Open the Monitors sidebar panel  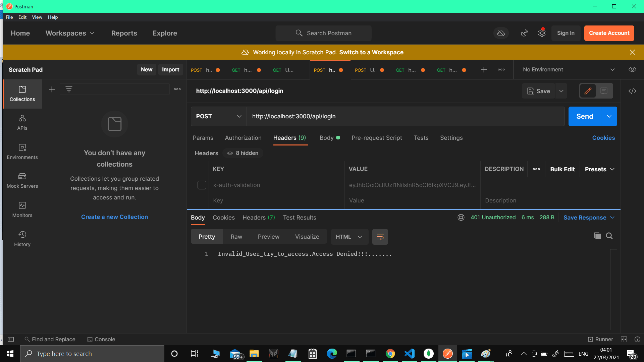22,209
